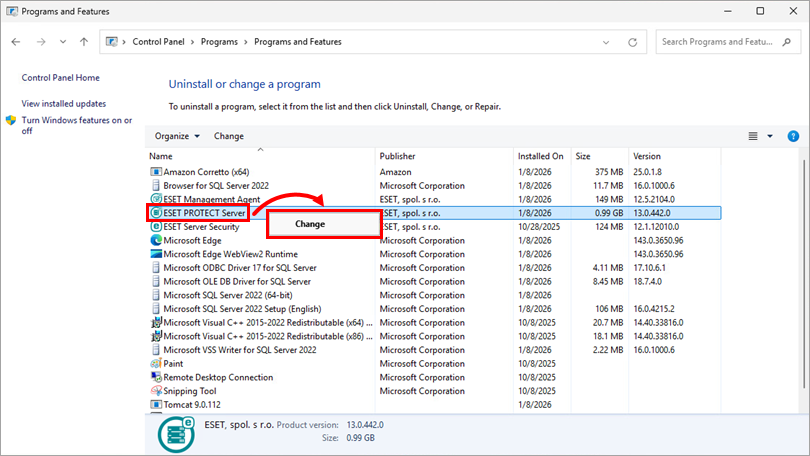Expand the address bar history dropdown

pyautogui.click(x=608, y=42)
